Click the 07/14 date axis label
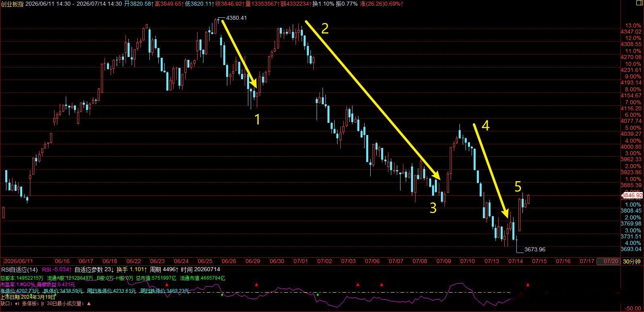This screenshot has width=644, height=312. (515, 261)
